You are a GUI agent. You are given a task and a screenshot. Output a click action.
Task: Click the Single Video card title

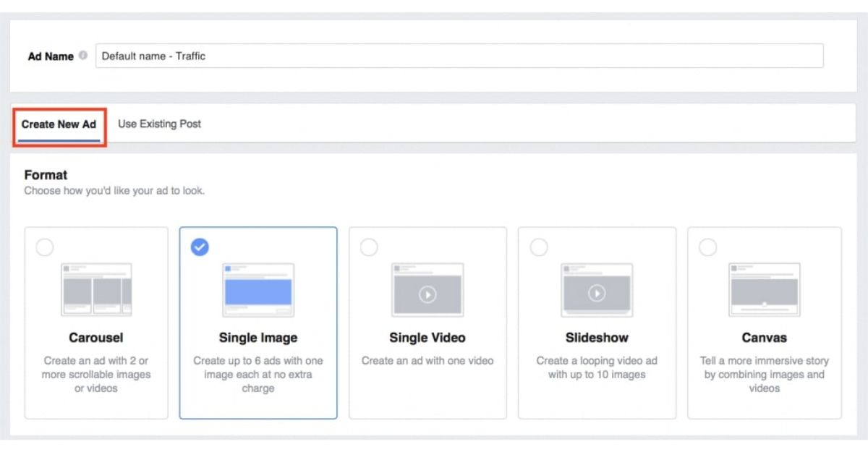(x=427, y=338)
